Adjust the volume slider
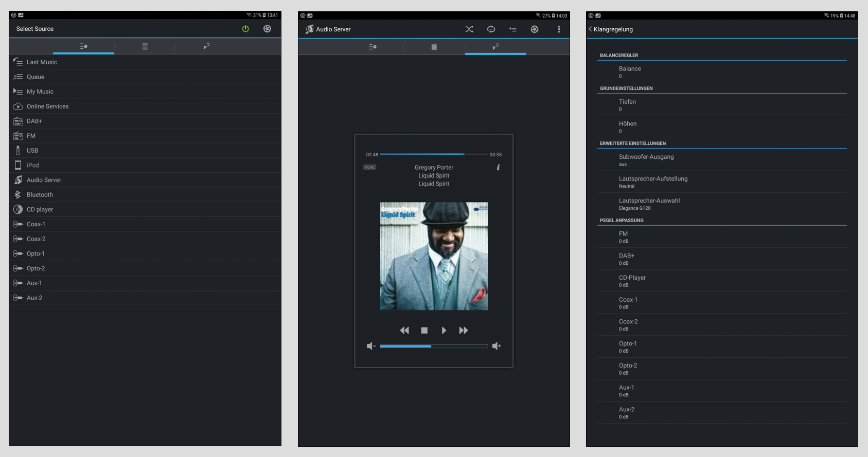868x457 pixels. point(434,346)
